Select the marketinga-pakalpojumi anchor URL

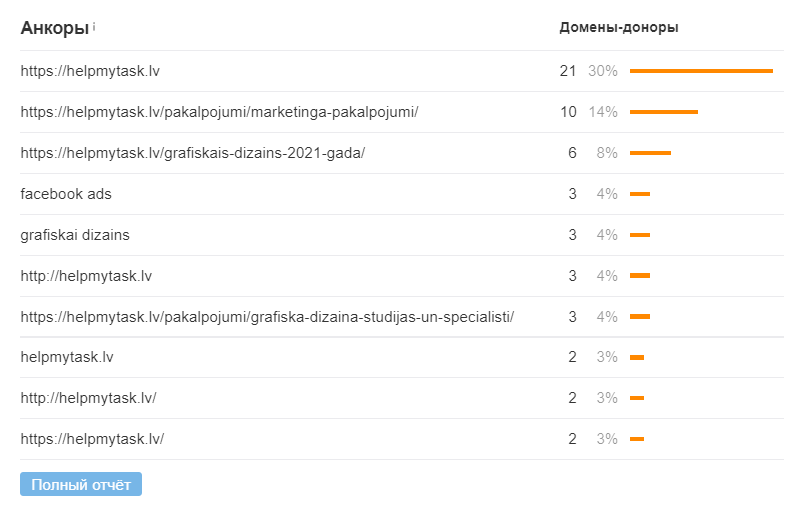219,112
